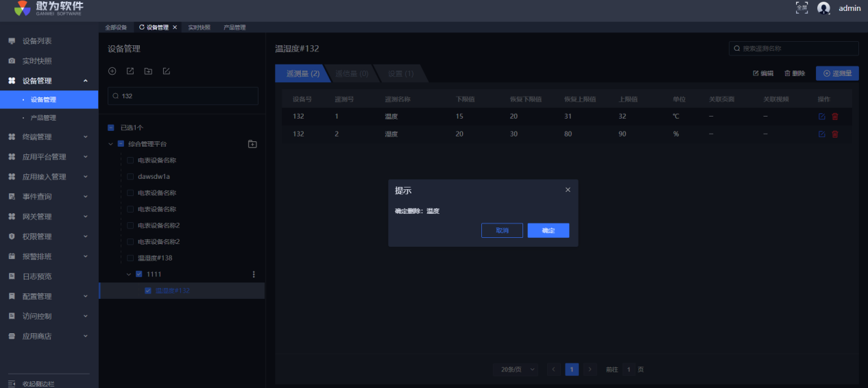Click the edit icon in the 温度 row
868x388 pixels.
pyautogui.click(x=822, y=117)
